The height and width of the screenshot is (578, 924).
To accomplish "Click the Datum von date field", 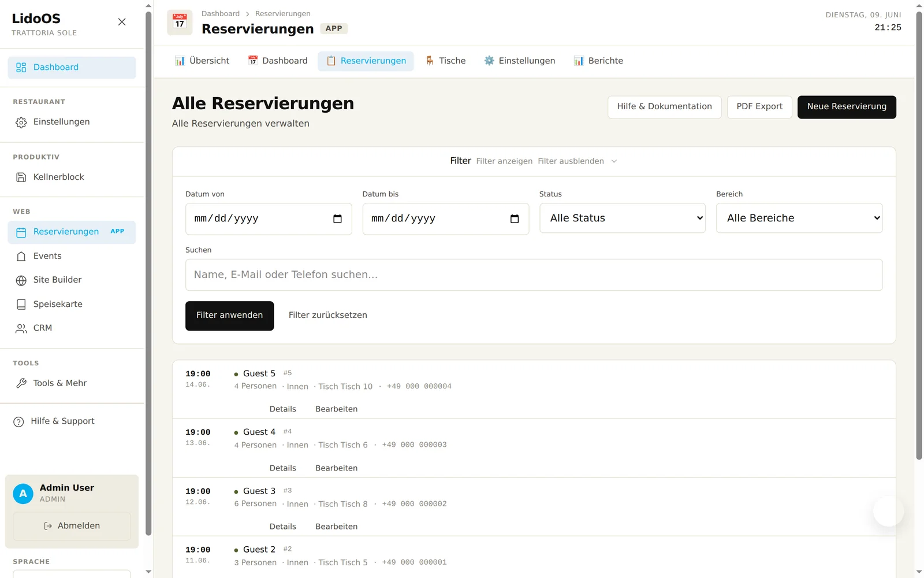I will pos(269,219).
